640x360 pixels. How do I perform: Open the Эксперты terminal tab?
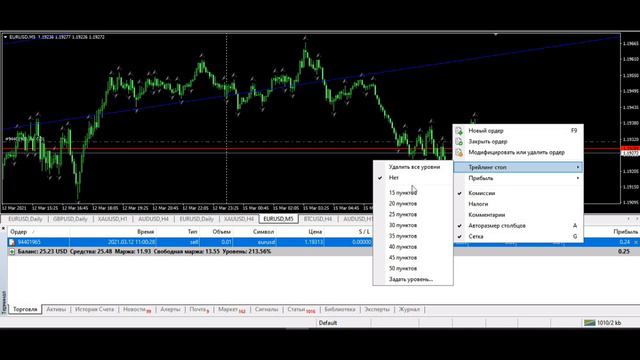coord(377,309)
